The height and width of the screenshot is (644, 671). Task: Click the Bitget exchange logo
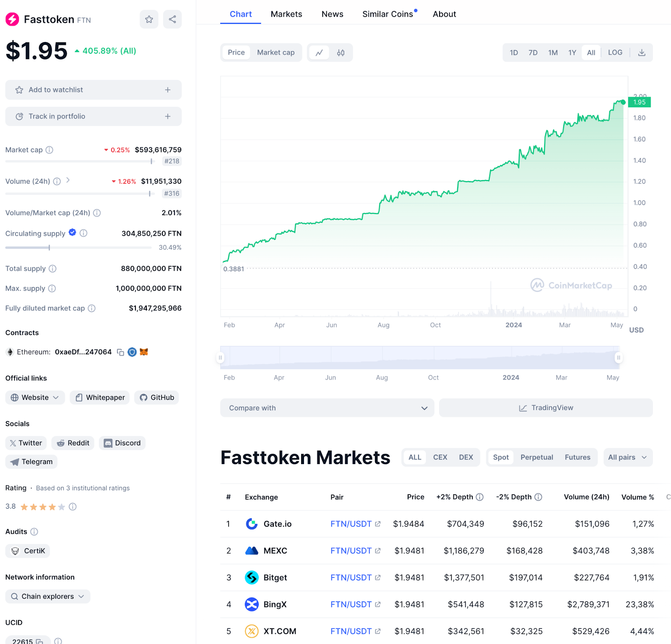click(x=252, y=578)
